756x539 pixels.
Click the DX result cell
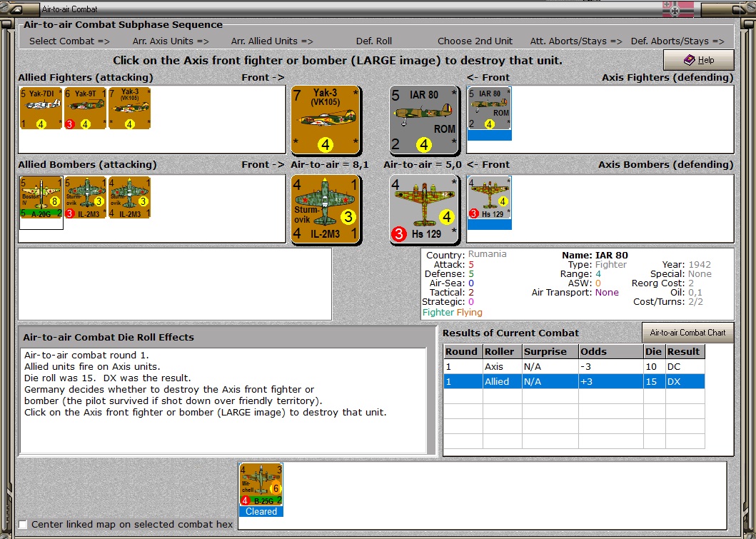click(685, 381)
